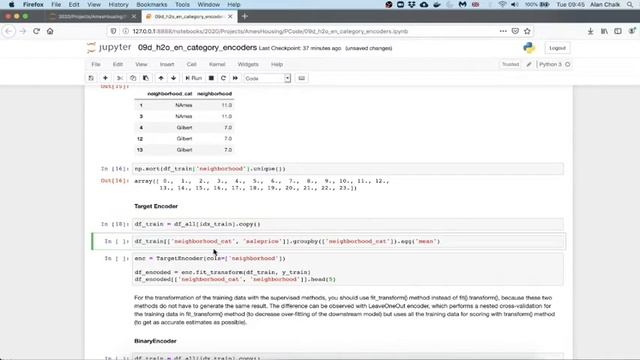The width and height of the screenshot is (640, 360).
Task: Interrupt the kernel with stop icon
Action: (211, 78)
